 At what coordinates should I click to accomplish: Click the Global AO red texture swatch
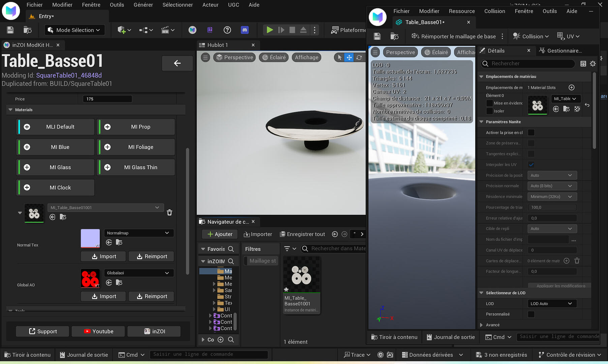(90, 278)
